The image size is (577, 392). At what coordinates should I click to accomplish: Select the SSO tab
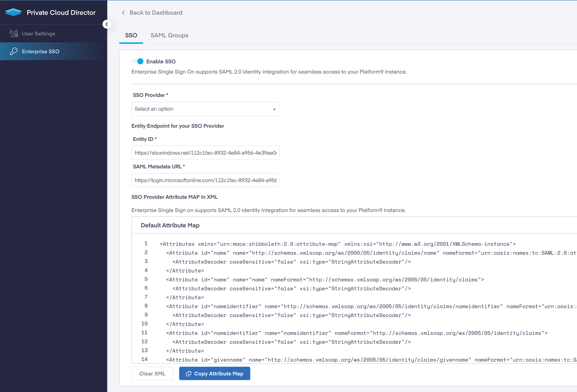click(x=131, y=35)
